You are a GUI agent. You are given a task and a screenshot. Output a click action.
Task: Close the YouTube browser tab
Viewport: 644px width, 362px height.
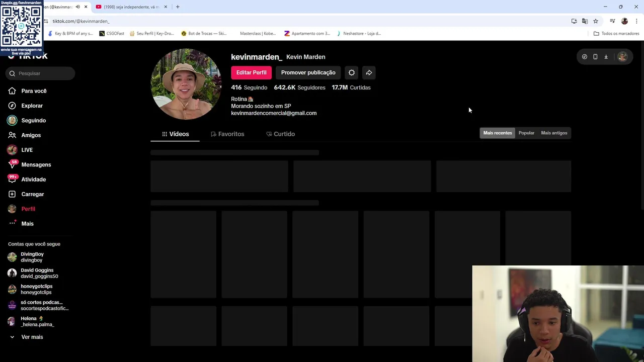(166, 7)
